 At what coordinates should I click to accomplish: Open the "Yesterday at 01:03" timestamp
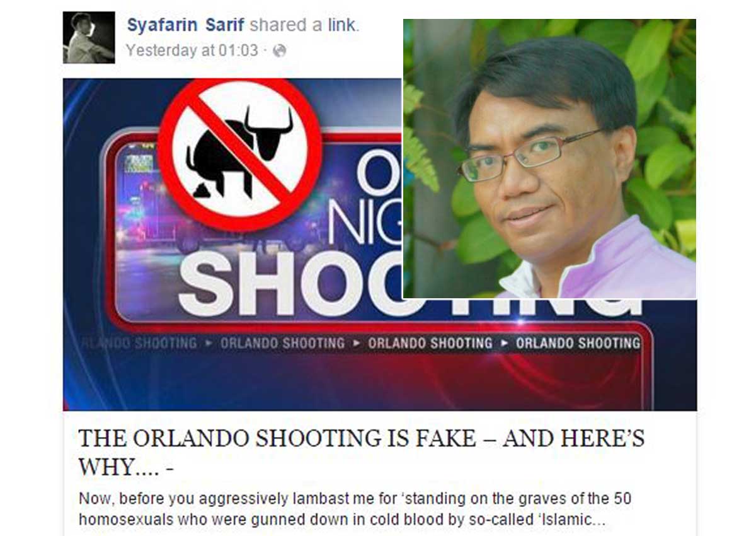(x=192, y=51)
